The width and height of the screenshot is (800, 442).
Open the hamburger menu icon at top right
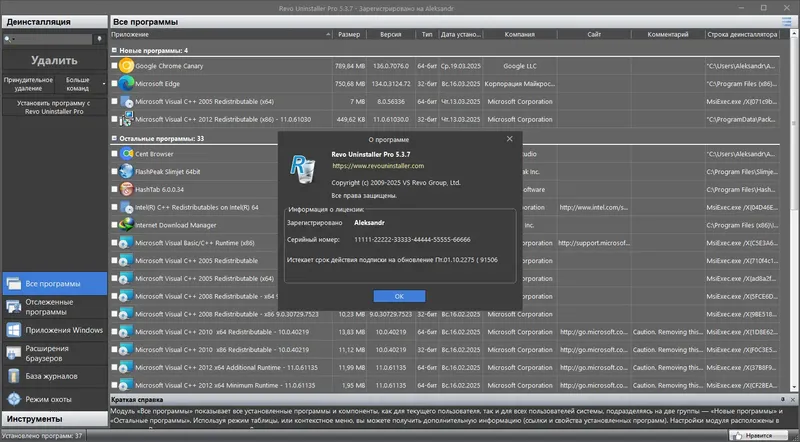coord(786,22)
